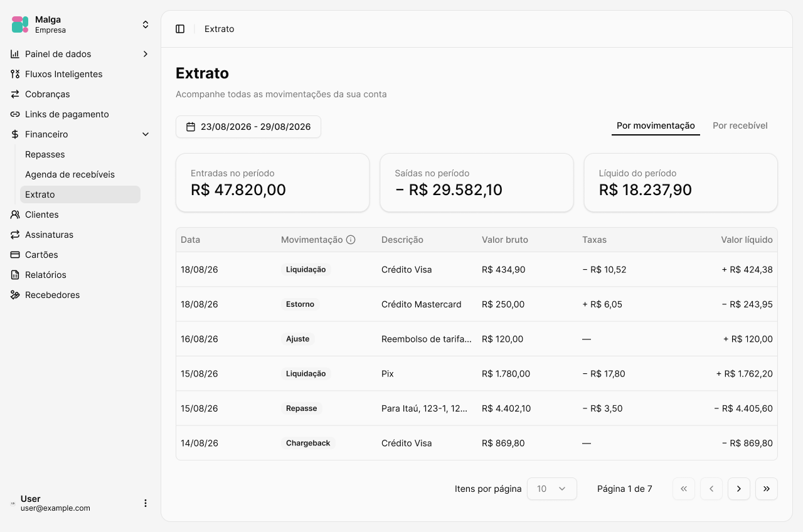Switch to the Por recebível tab
This screenshot has width=803, height=532.
coord(740,125)
